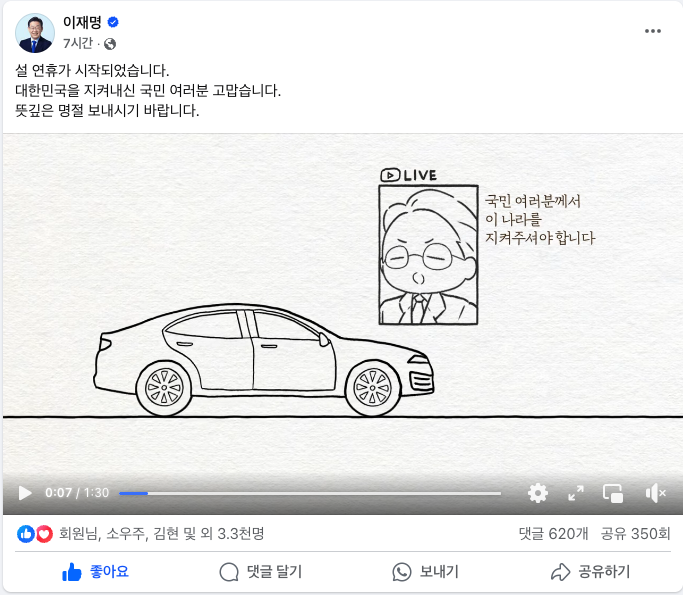
Task: Open the 댓글 620개 comments count
Action: click(x=553, y=534)
